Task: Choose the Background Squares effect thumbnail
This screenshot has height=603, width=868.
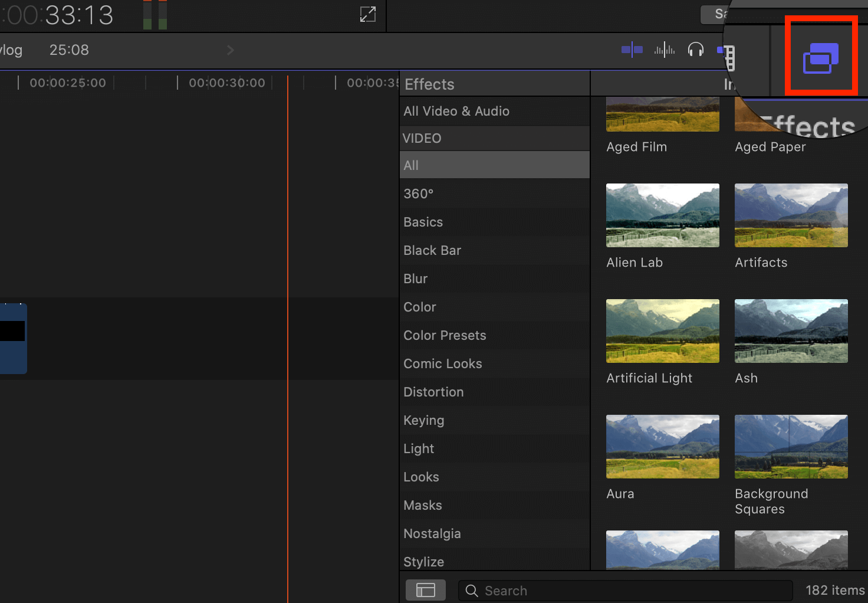Action: click(x=791, y=447)
